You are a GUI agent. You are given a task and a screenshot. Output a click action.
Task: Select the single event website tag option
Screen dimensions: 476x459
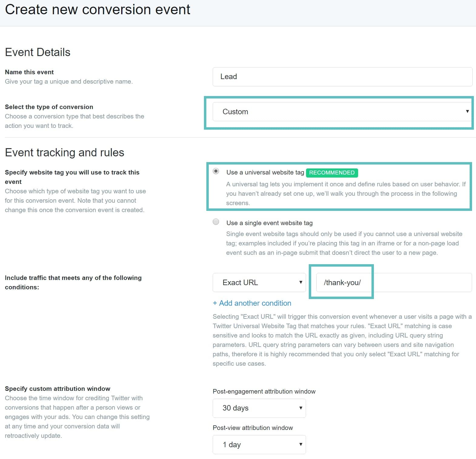click(216, 221)
